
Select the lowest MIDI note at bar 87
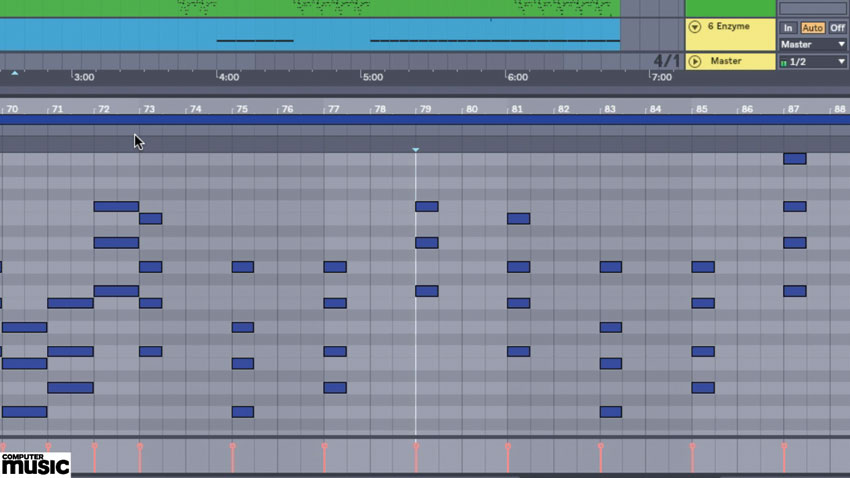(795, 291)
